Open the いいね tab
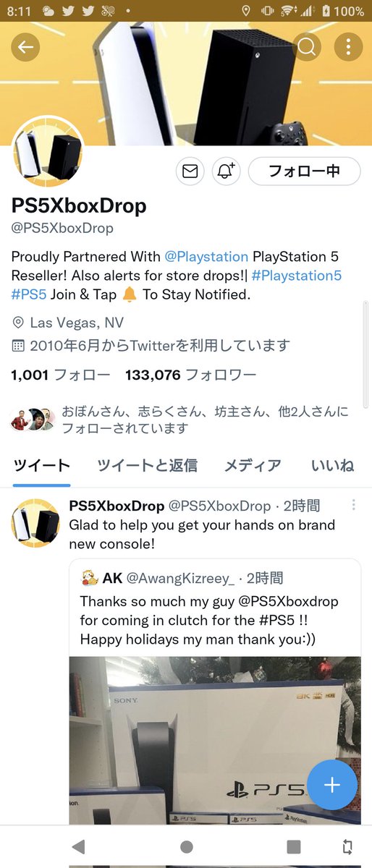The image size is (372, 868). click(x=333, y=466)
